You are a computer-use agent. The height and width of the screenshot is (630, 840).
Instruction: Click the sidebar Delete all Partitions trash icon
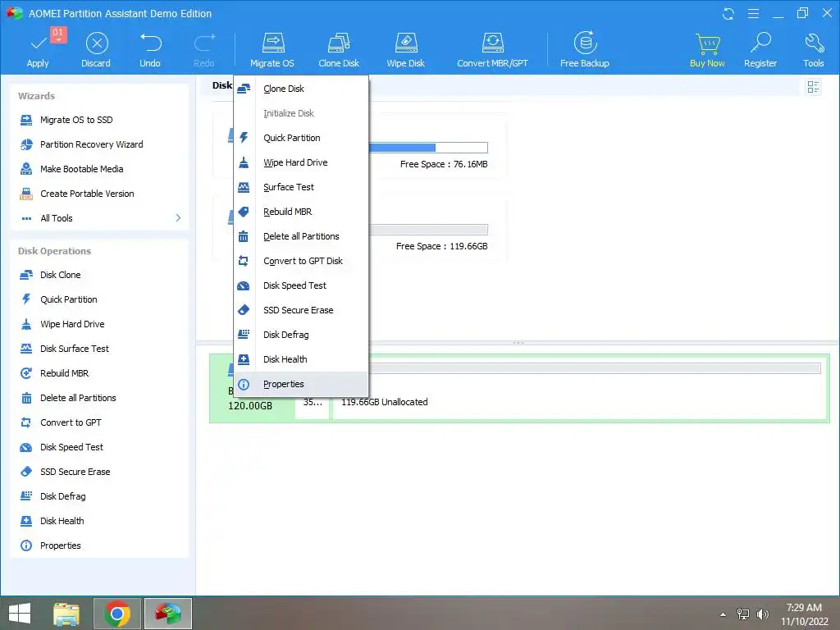pos(26,398)
